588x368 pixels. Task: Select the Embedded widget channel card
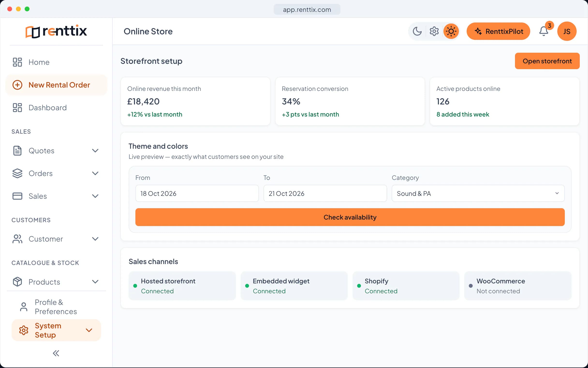(294, 286)
